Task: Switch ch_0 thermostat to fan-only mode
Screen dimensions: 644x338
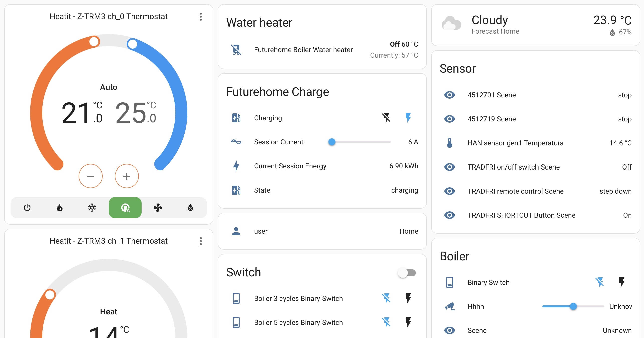Action: (158, 208)
